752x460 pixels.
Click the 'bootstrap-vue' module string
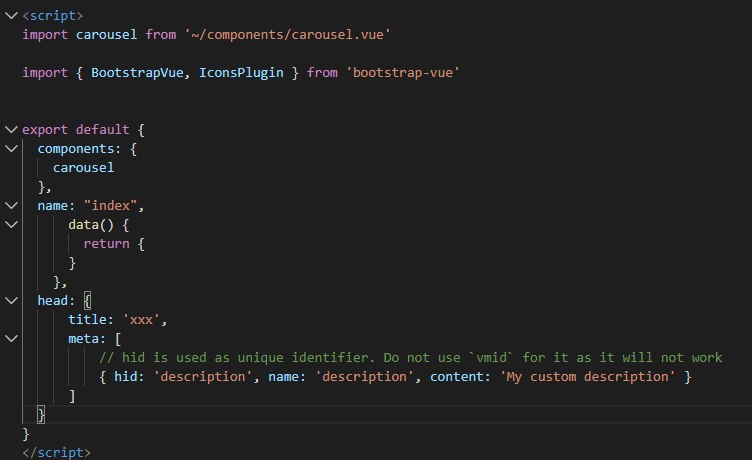[x=403, y=72]
